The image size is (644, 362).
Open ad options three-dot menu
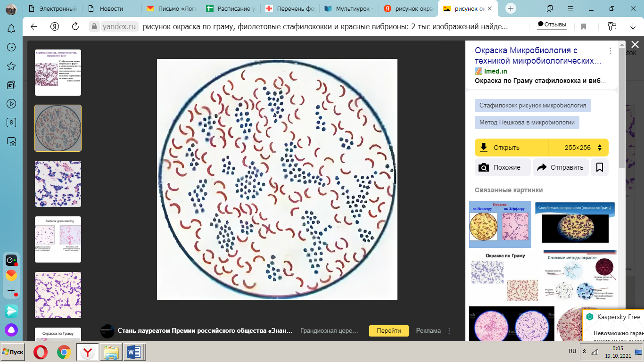(449, 331)
